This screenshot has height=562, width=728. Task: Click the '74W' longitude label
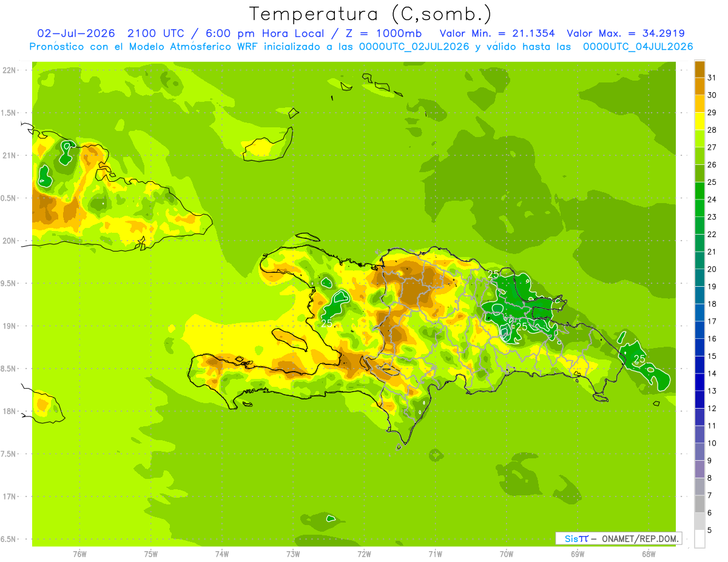click(222, 554)
